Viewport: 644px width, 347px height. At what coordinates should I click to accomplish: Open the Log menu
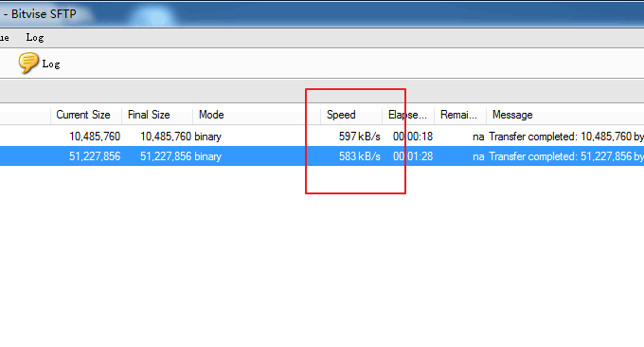[35, 37]
